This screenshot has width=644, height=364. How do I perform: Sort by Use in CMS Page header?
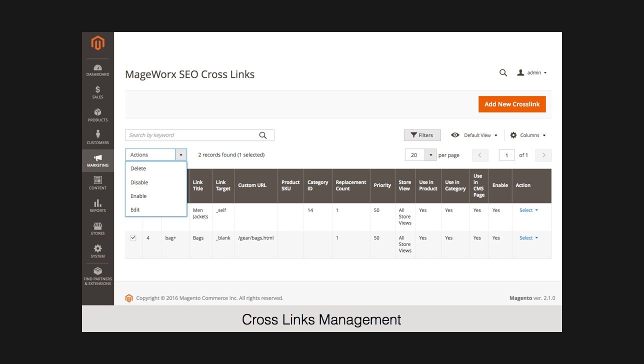click(x=479, y=185)
